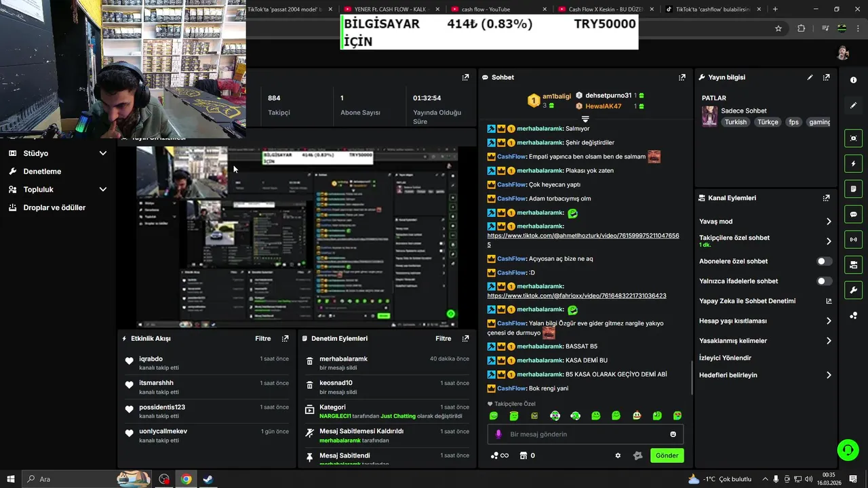Viewport: 868px width, 488px height.
Task: Open Denetleme in left sidebar
Action: [42, 171]
